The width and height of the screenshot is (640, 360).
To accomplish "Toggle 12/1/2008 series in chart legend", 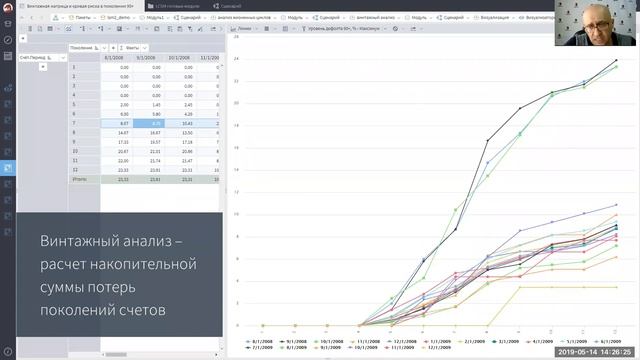I will (x=402, y=341).
